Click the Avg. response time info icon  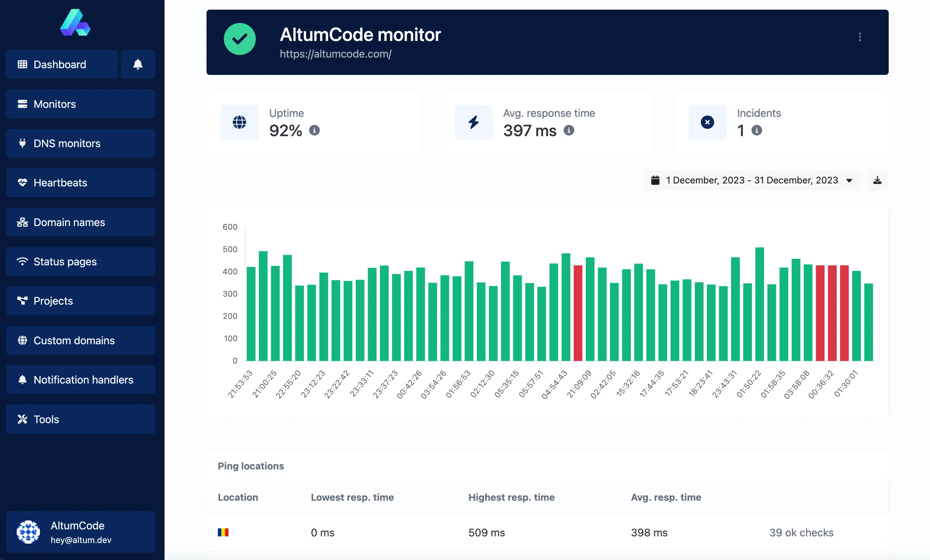click(x=569, y=131)
